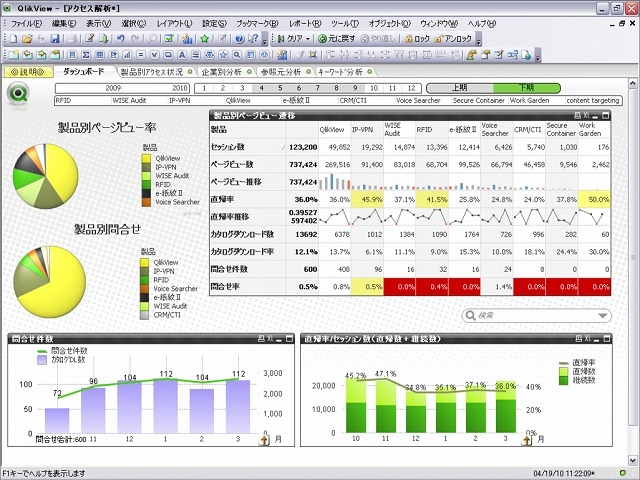Click the WISE Audit swatch in 問合せ legend

tap(144, 306)
